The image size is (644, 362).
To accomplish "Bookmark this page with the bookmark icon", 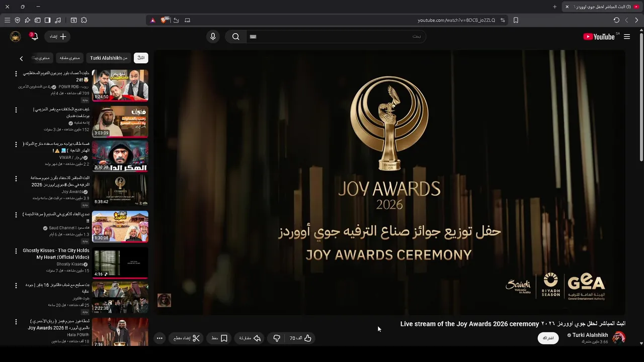I will coord(516,20).
